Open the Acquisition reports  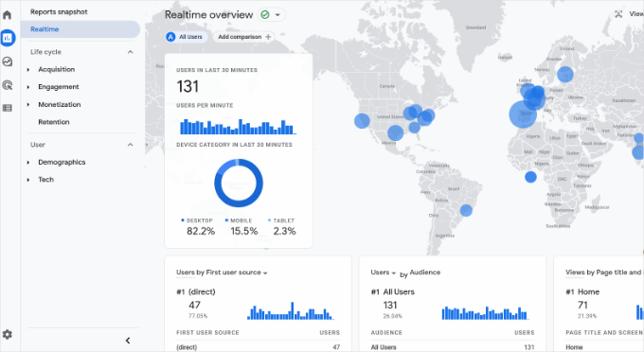(57, 70)
